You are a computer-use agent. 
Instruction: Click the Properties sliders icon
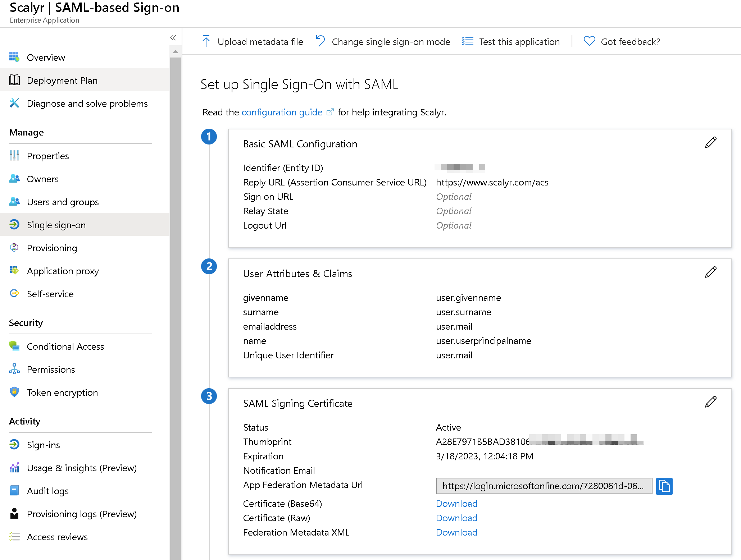[14, 156]
